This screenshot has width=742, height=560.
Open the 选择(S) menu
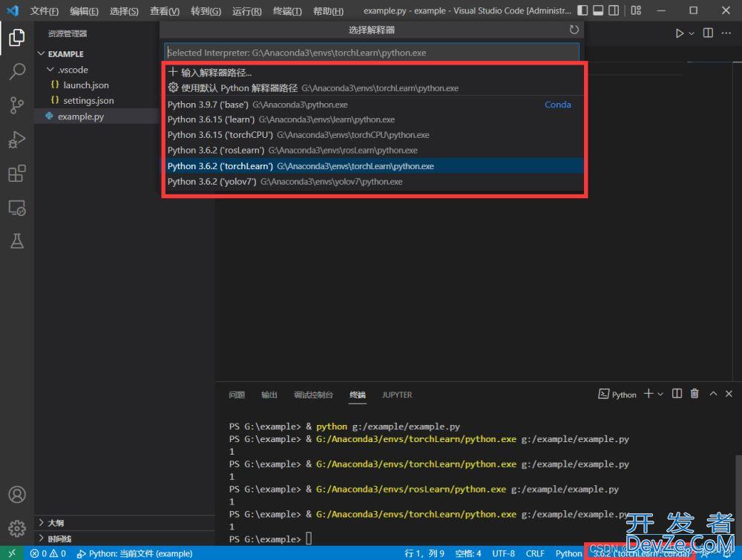pos(124,11)
